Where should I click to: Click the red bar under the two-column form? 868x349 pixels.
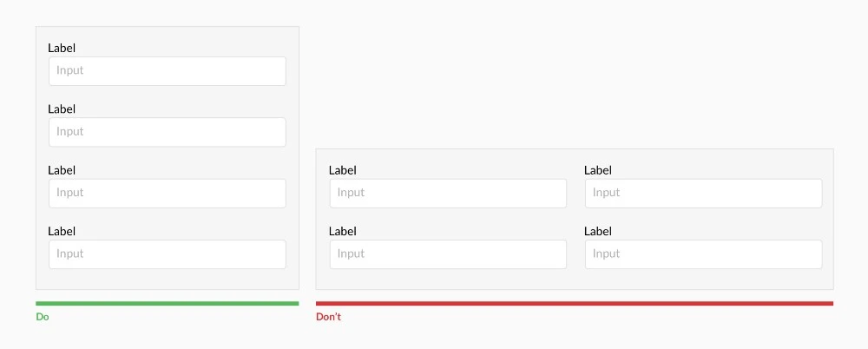tap(574, 303)
